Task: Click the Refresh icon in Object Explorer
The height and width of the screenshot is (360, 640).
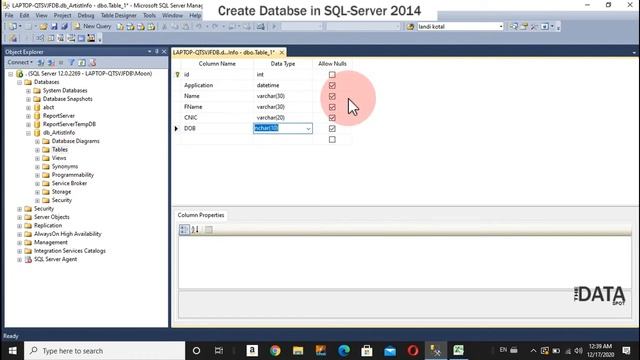Action: point(82,62)
